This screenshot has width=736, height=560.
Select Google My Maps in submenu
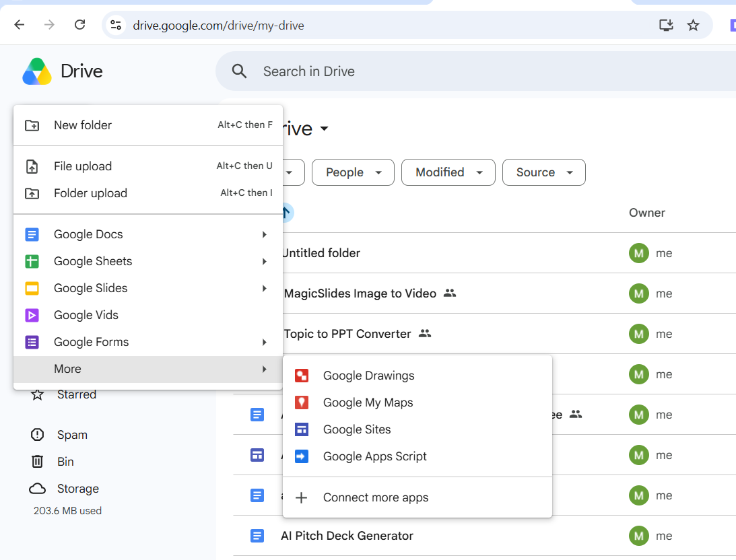click(417, 403)
